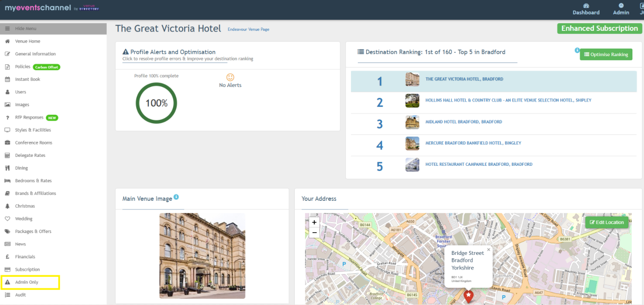Click the red star map marker
The width and height of the screenshot is (644, 305).
469,296
